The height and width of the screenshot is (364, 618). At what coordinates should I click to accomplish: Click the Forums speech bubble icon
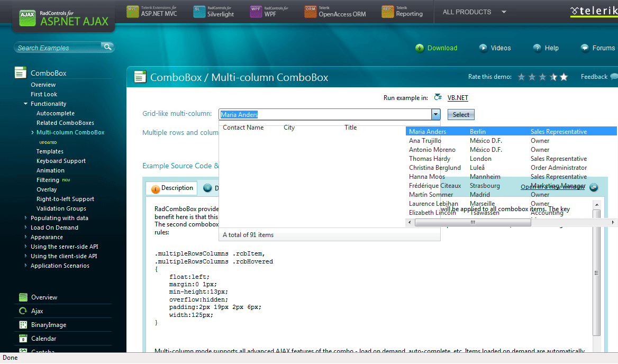pyautogui.click(x=585, y=48)
